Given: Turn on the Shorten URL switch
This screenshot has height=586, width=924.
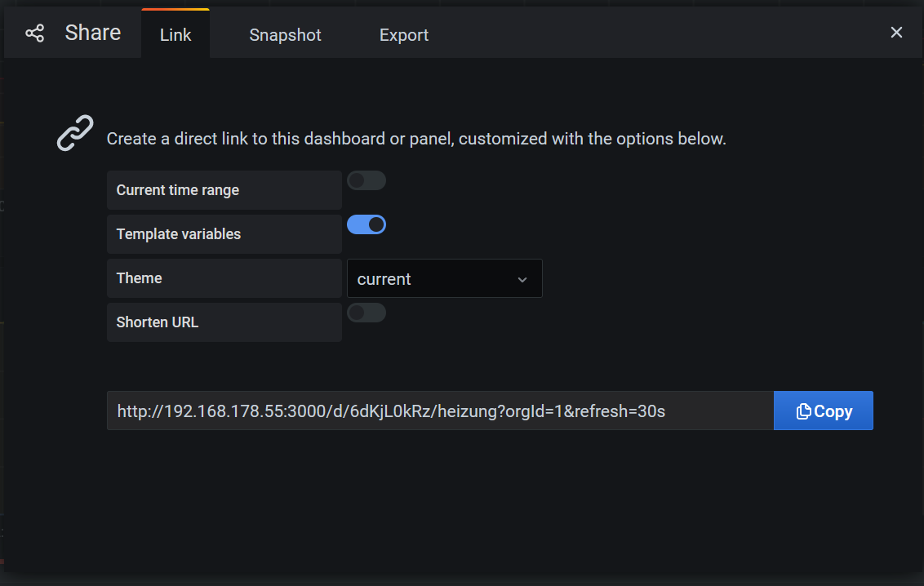Looking at the screenshot, I should pos(366,313).
